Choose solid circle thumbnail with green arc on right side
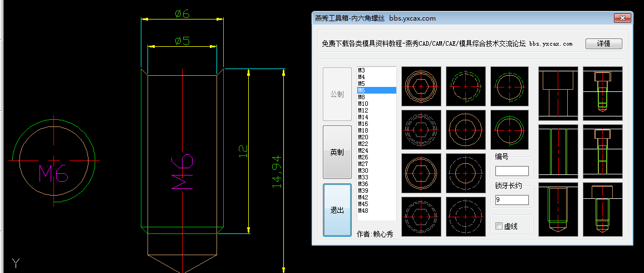 point(510,86)
